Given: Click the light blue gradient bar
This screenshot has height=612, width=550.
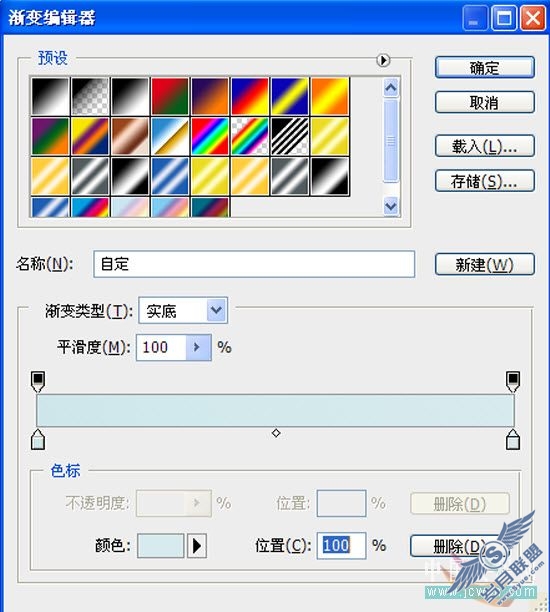Looking at the screenshot, I should coord(275,410).
